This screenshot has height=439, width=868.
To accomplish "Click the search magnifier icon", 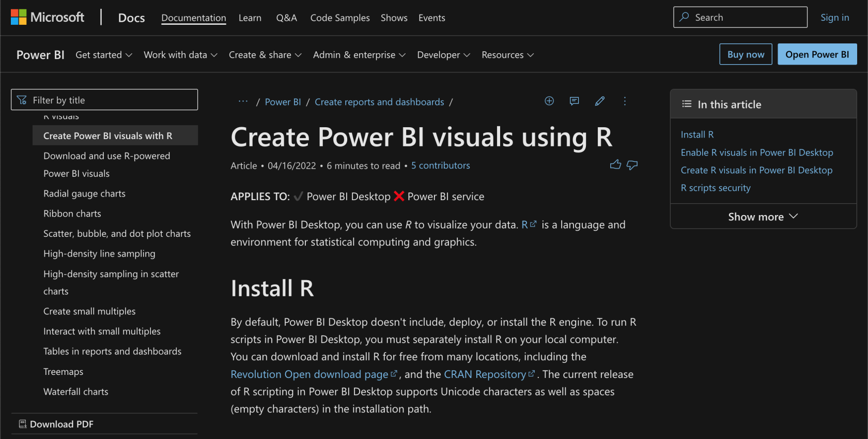I will [684, 17].
